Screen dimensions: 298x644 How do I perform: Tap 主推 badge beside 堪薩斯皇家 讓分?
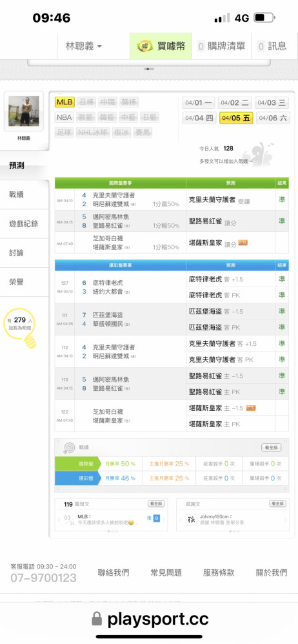[243, 243]
